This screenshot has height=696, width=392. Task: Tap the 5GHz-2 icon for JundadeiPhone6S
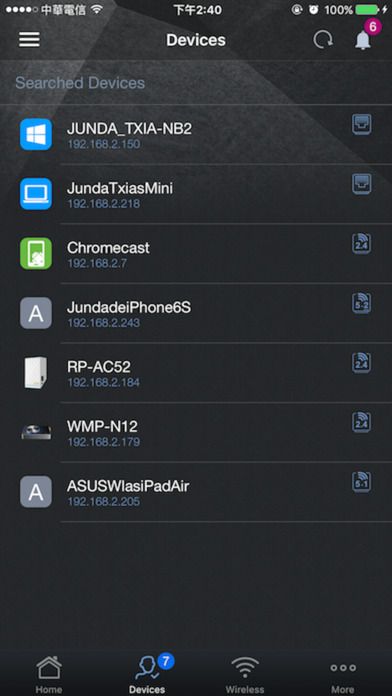coord(362,304)
